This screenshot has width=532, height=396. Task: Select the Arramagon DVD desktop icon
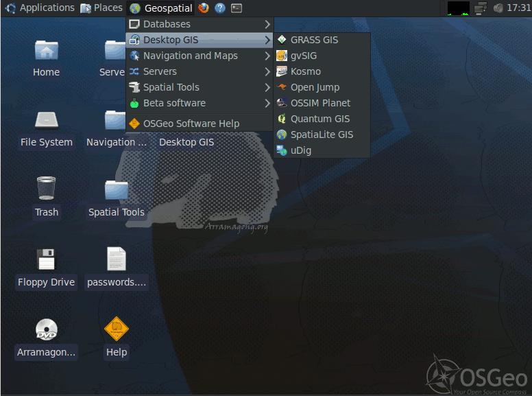click(x=47, y=329)
